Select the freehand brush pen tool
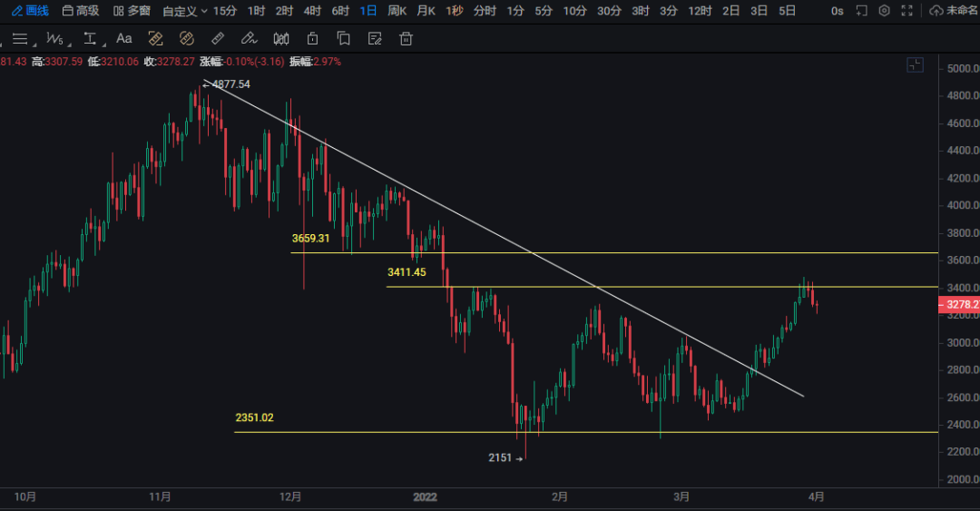This screenshot has height=511, width=980. 249,39
